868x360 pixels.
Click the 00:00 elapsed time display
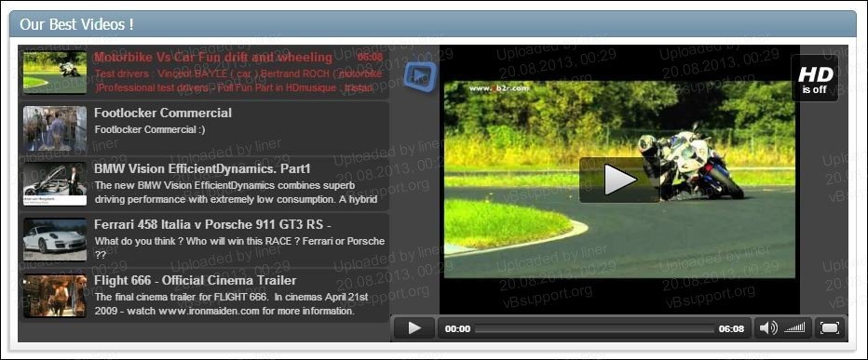click(457, 328)
